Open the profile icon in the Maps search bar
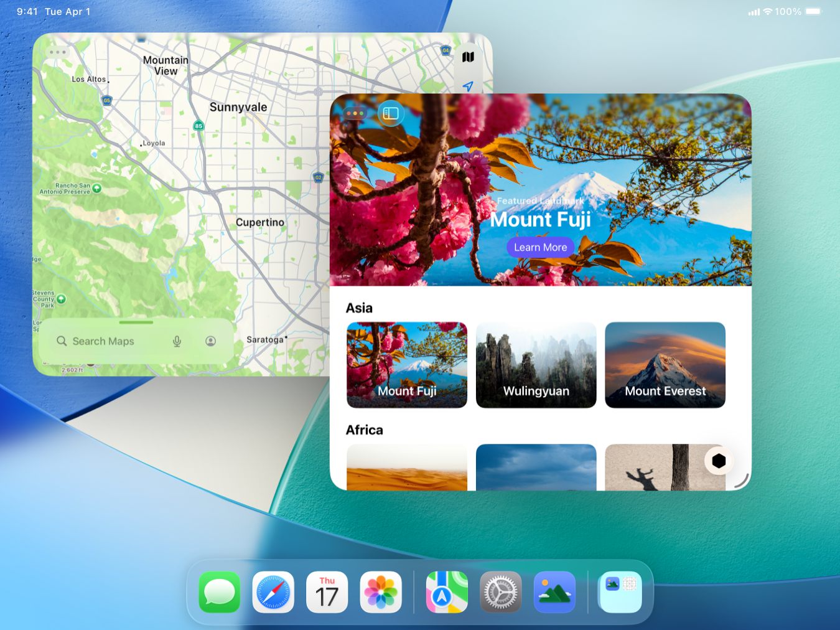The image size is (840, 630). coord(210,341)
